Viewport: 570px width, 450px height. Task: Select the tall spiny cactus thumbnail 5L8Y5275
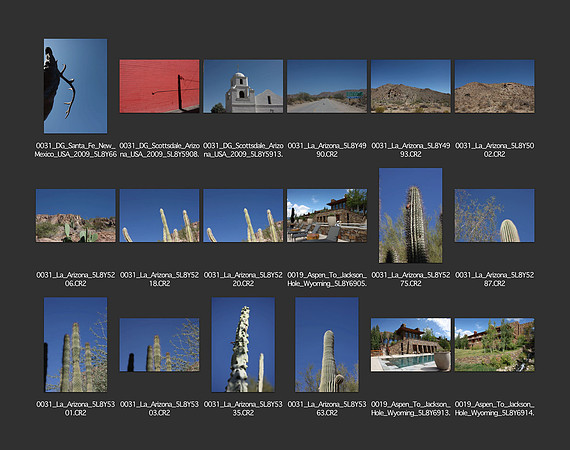click(x=411, y=216)
